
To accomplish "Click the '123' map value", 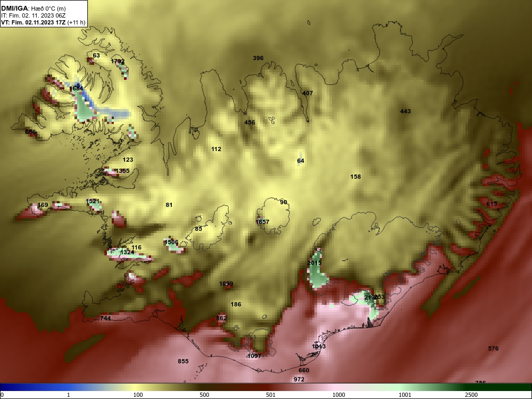I will [x=128, y=160].
